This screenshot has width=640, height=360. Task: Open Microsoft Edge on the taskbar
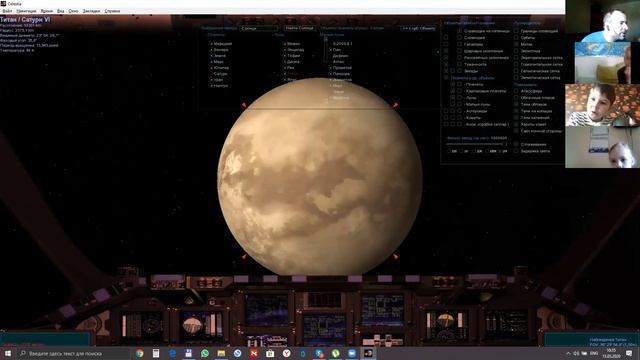[x=172, y=353]
